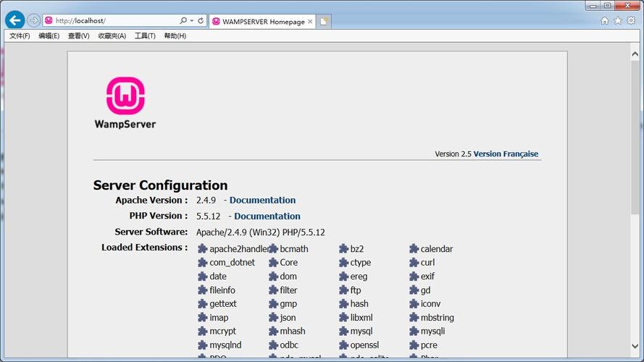Click the 'pcre' extension text

pos(429,345)
